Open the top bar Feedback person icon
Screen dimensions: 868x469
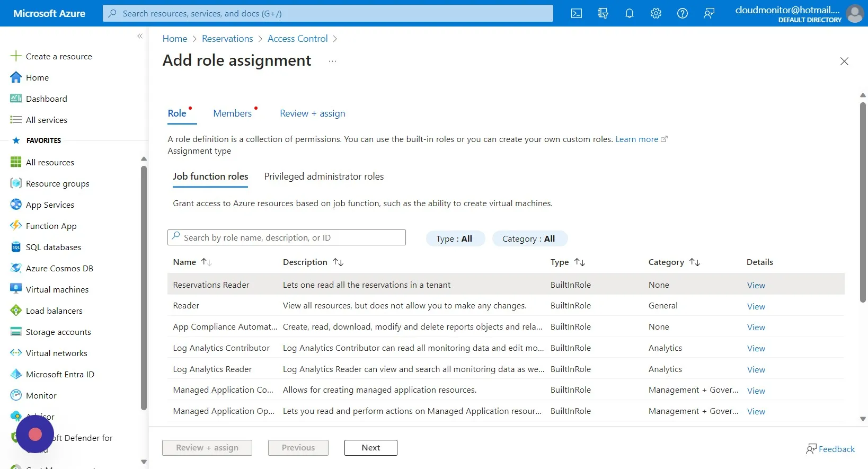coord(709,13)
